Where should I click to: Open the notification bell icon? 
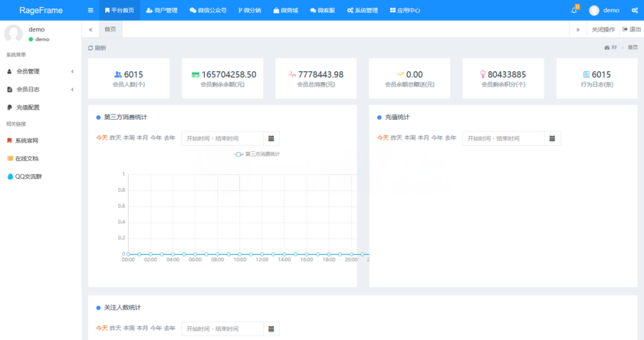574,10
